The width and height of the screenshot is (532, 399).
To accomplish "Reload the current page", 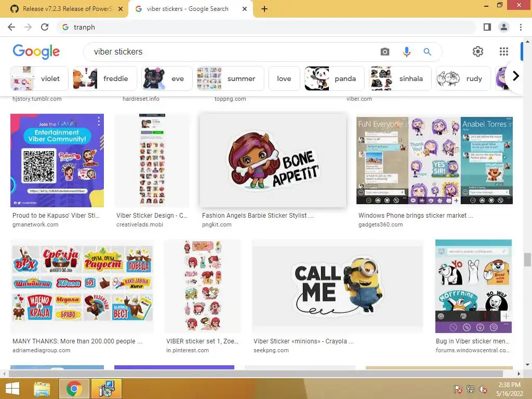I will click(x=45, y=27).
